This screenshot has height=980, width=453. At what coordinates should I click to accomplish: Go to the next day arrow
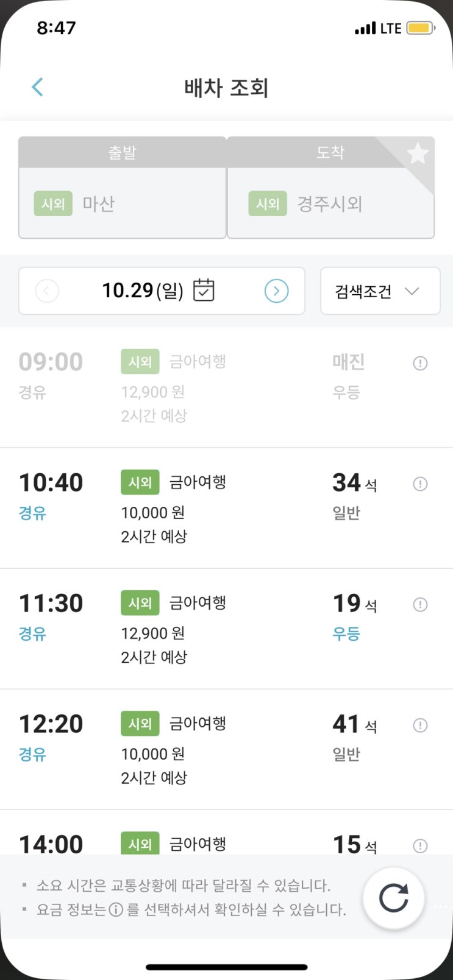[276, 291]
